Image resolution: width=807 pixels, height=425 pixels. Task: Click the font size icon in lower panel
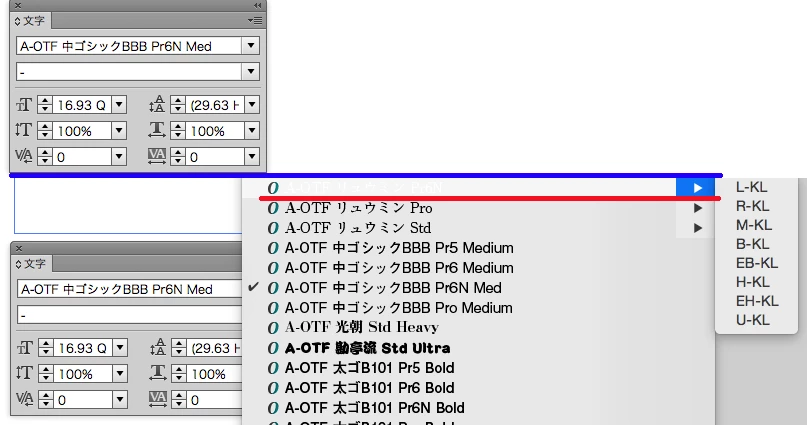click(25, 348)
